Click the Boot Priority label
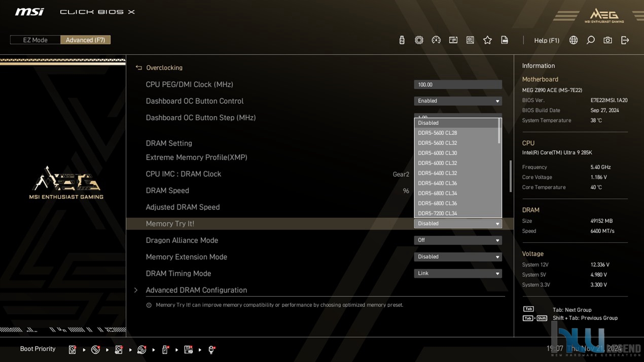Viewport: 644px width, 362px height. tap(38, 349)
